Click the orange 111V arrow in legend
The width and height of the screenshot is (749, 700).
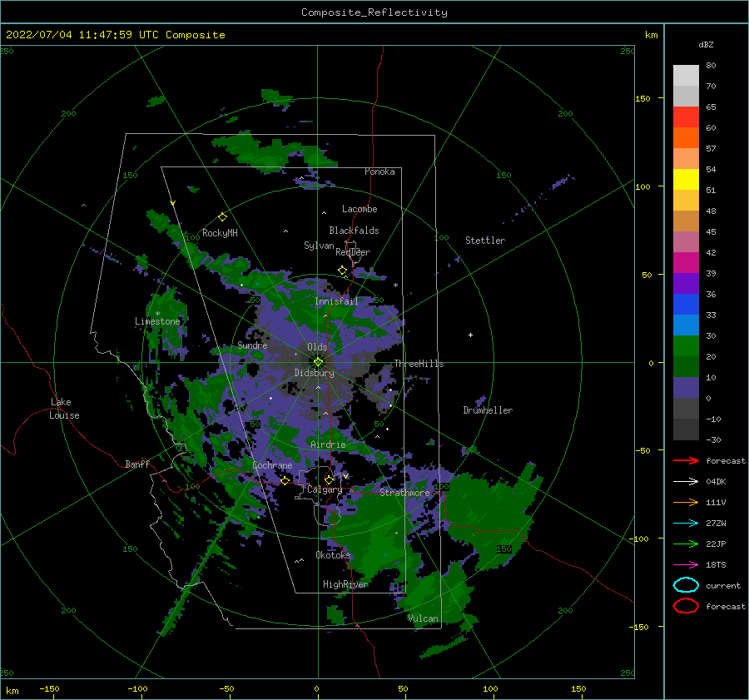coord(686,502)
